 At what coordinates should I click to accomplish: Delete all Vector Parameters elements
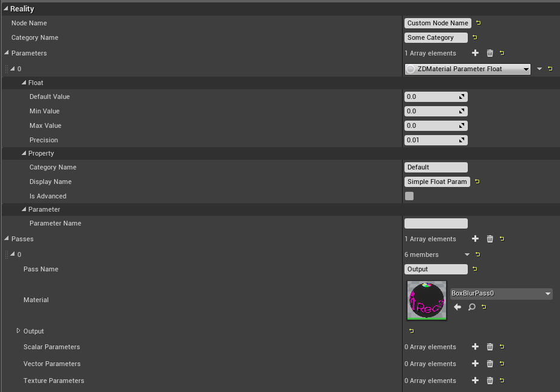coord(489,364)
